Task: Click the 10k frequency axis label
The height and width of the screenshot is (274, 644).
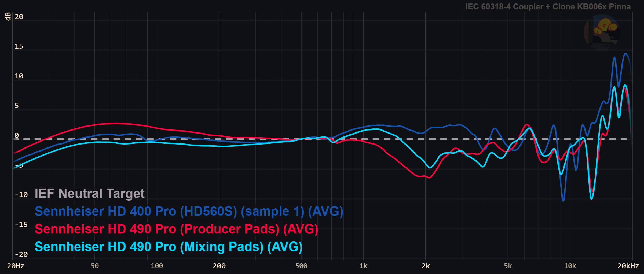Action: point(570,266)
